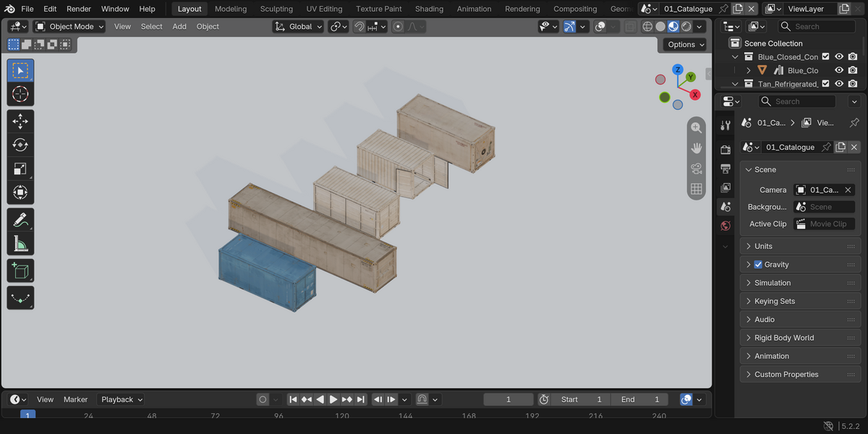
Task: Pick the Annotate pencil tool
Action: click(20, 219)
